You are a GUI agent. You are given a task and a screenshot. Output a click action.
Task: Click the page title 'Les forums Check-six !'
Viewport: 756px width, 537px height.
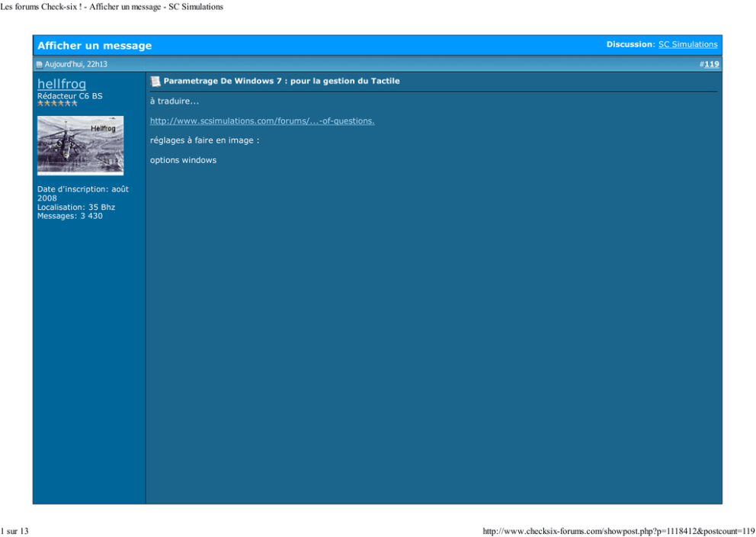[41, 7]
